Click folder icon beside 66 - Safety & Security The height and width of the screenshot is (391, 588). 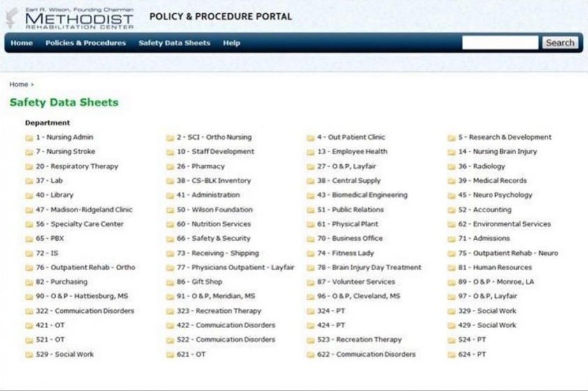pyautogui.click(x=170, y=239)
